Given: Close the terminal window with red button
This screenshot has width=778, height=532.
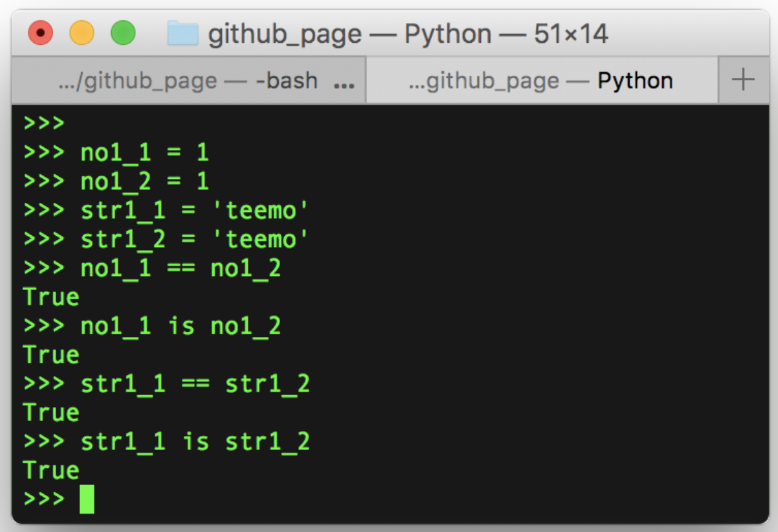Looking at the screenshot, I should coord(41,33).
